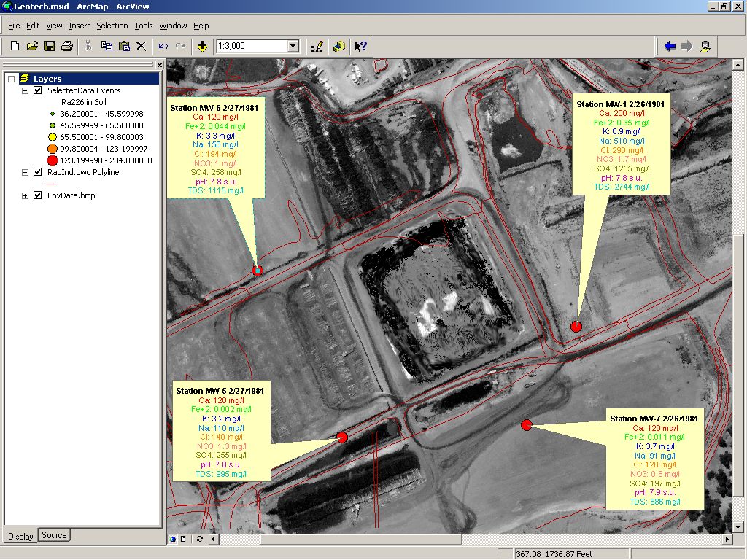Click the 99.800004 - 123.199997 orange symbol
The image size is (747, 560).
tap(53, 149)
